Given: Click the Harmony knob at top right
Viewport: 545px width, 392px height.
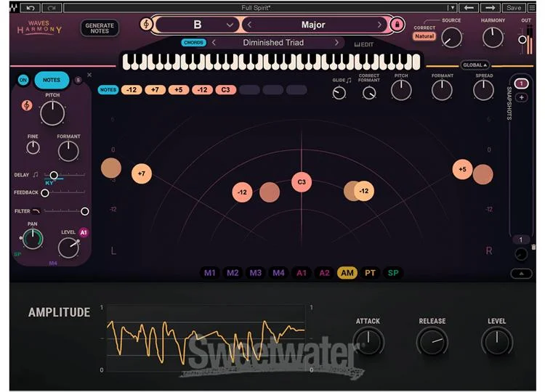Looking at the screenshot, I should [493, 37].
